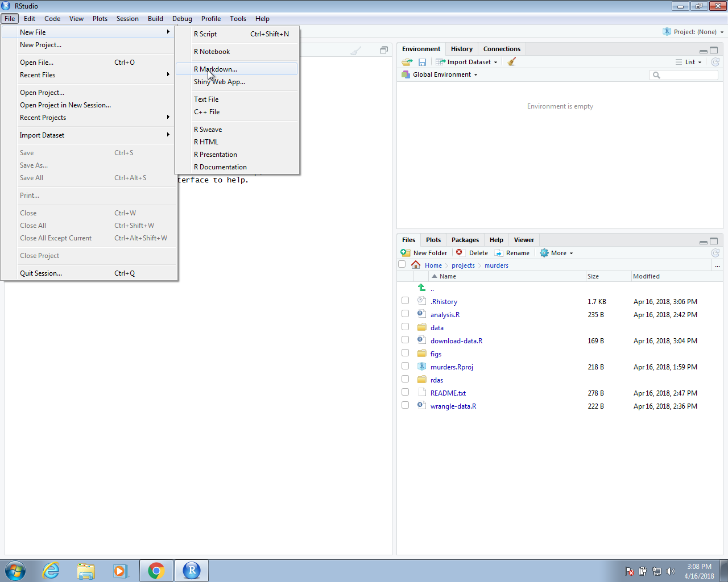
Task: Check the box for wrangle-data.R
Action: [405, 405]
